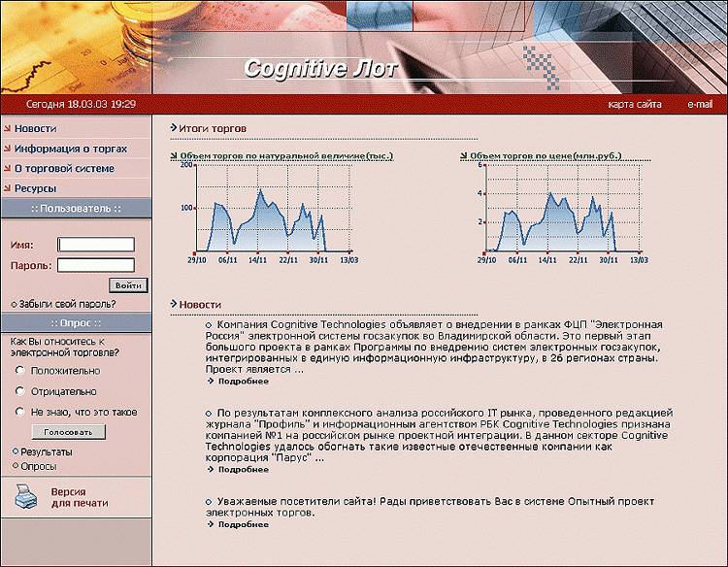Click arrow icon before Объем торгов по цене

click(464, 155)
